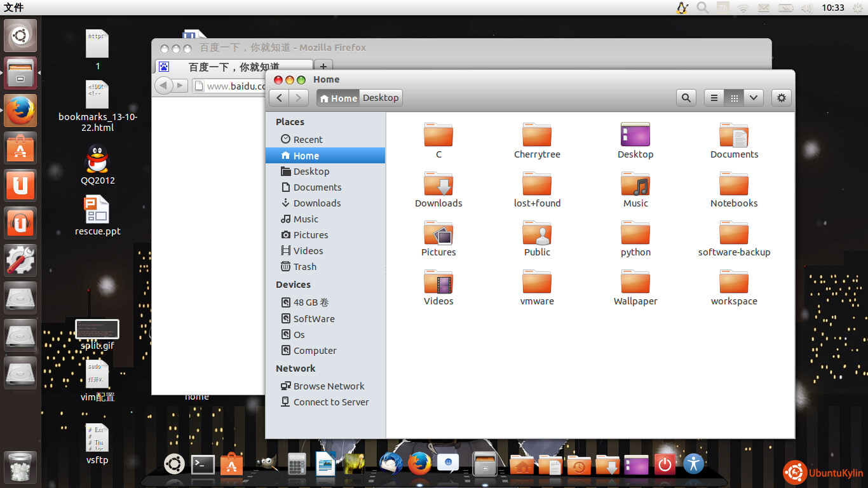Switch to grid icon view
This screenshot has width=868, height=488.
734,98
